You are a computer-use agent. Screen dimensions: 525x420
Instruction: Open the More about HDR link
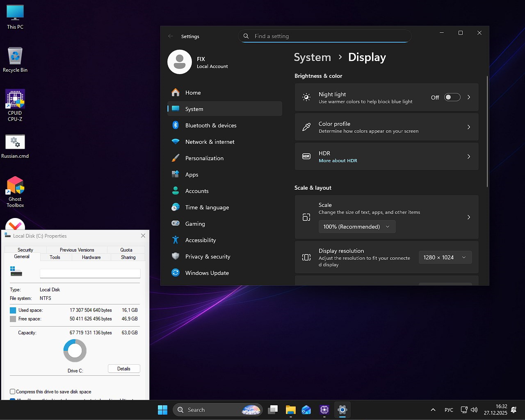338,161
